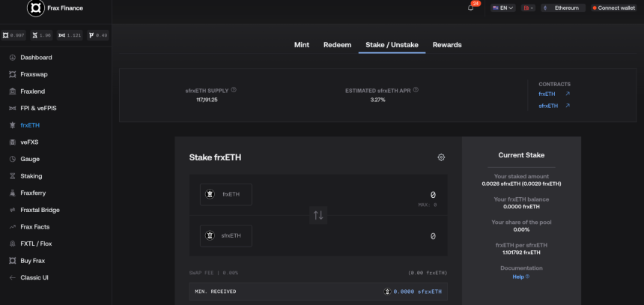Open the red currency selector dropdown
This screenshot has width=644, height=305.
pyautogui.click(x=528, y=7)
